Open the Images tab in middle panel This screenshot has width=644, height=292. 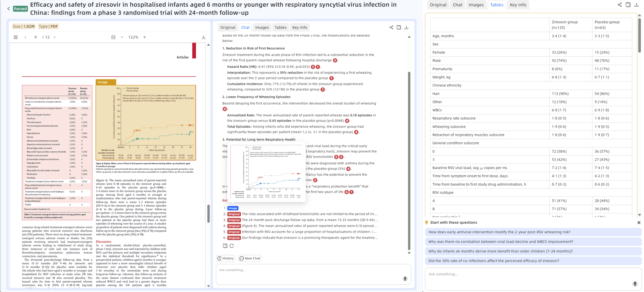point(262,27)
